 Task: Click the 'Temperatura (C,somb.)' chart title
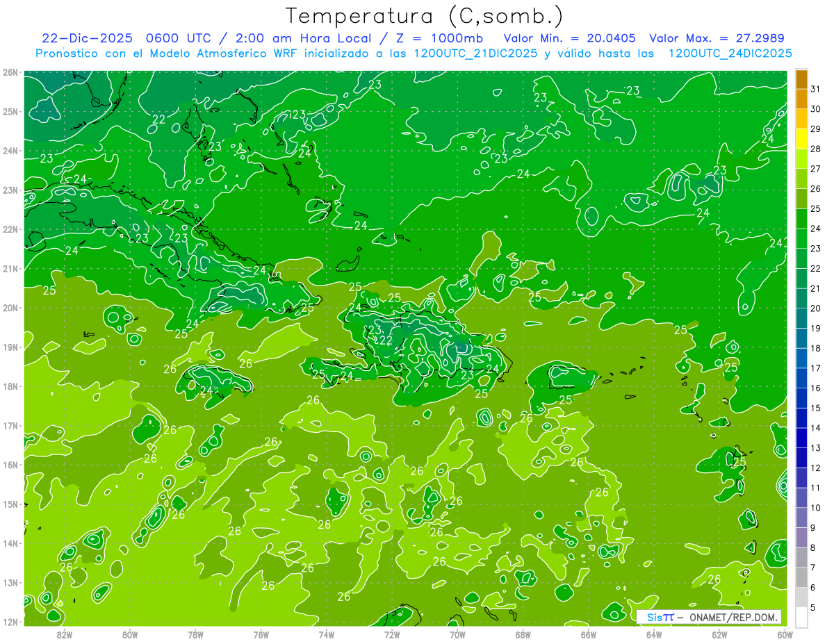(425, 16)
